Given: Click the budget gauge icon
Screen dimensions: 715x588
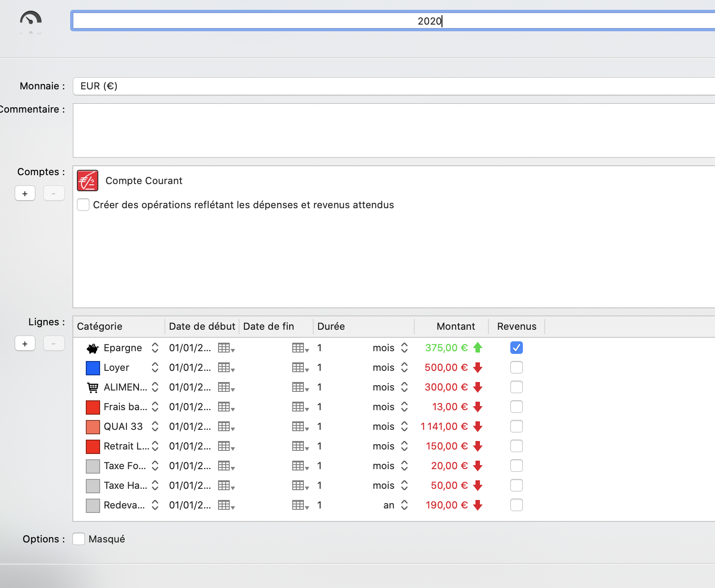Looking at the screenshot, I should [x=30, y=19].
